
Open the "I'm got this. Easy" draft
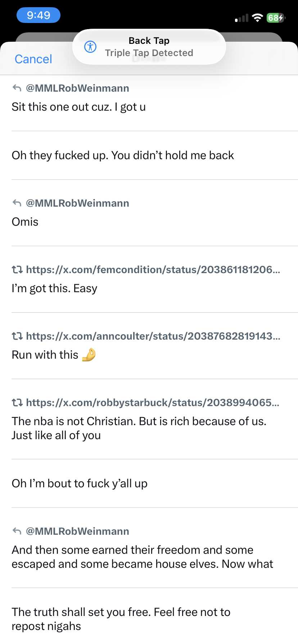[x=54, y=289]
